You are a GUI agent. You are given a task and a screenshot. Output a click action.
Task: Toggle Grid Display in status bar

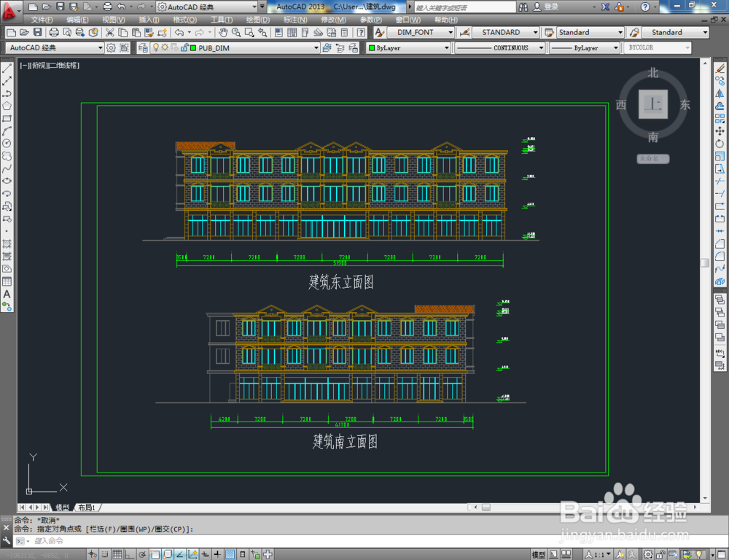pyautogui.click(x=117, y=554)
